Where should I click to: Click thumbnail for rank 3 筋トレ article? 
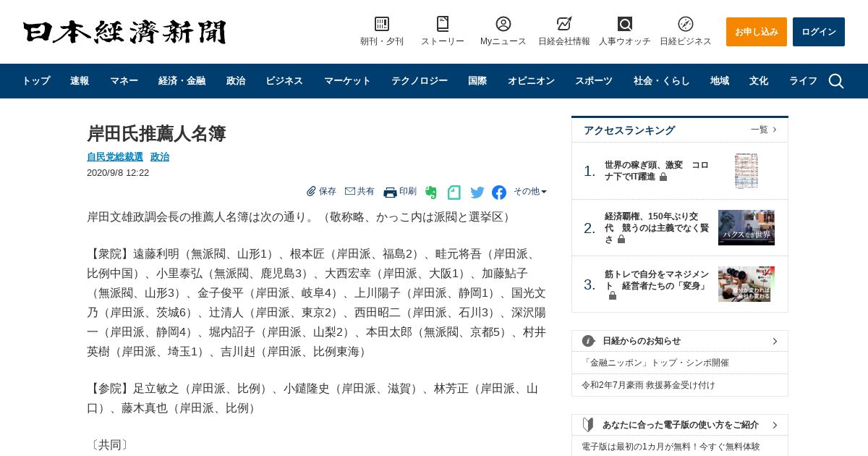click(x=746, y=284)
